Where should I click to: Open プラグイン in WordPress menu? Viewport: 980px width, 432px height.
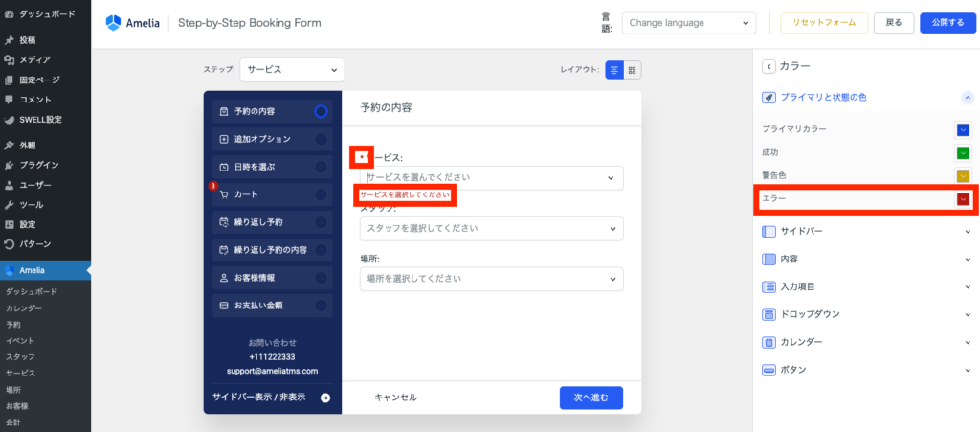[x=39, y=165]
